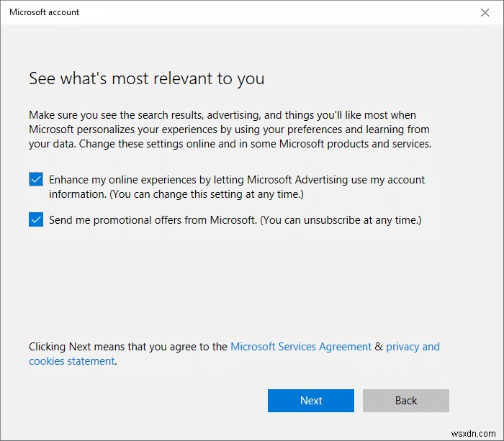Click the paragraph starting 'Make sure you see the search results'
The image size is (504, 441).
point(230,129)
